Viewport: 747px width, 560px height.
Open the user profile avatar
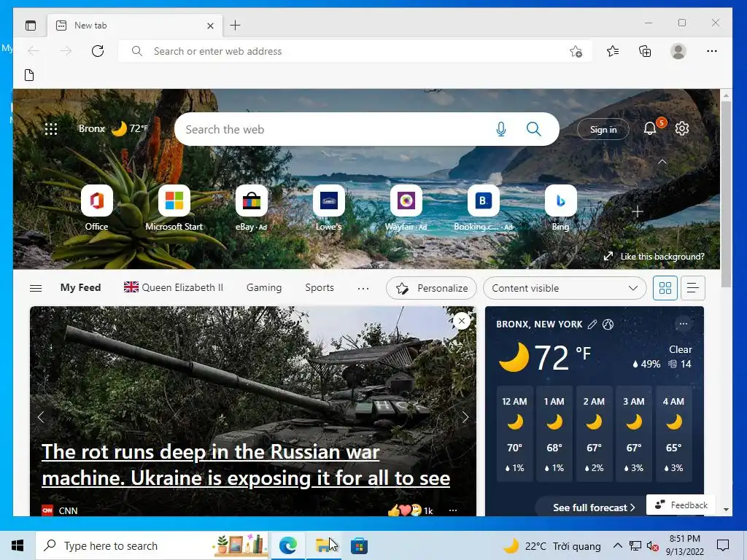678,51
